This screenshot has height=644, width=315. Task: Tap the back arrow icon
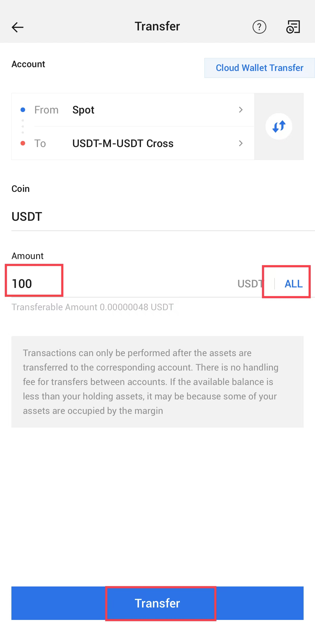(17, 27)
